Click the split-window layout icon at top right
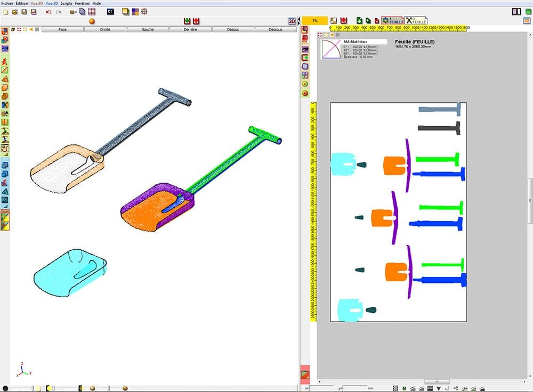Image resolution: width=533 pixels, height=392 pixels. point(516,11)
